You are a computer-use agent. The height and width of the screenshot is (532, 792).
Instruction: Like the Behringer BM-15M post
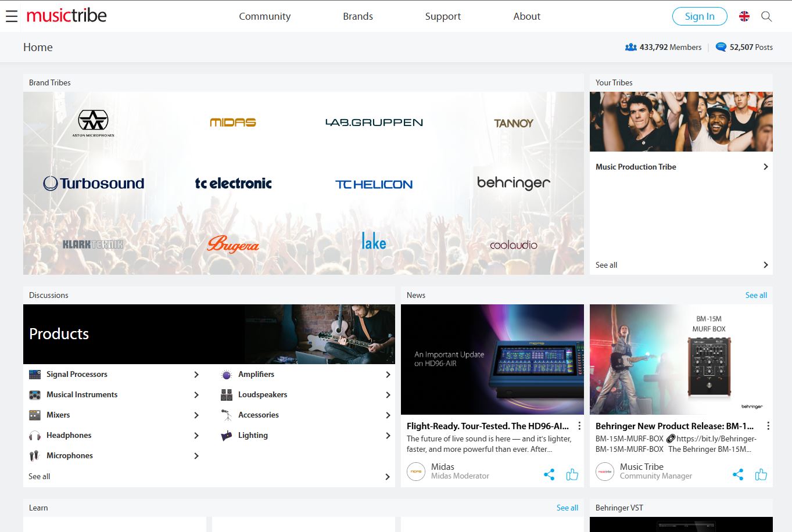tap(761, 475)
